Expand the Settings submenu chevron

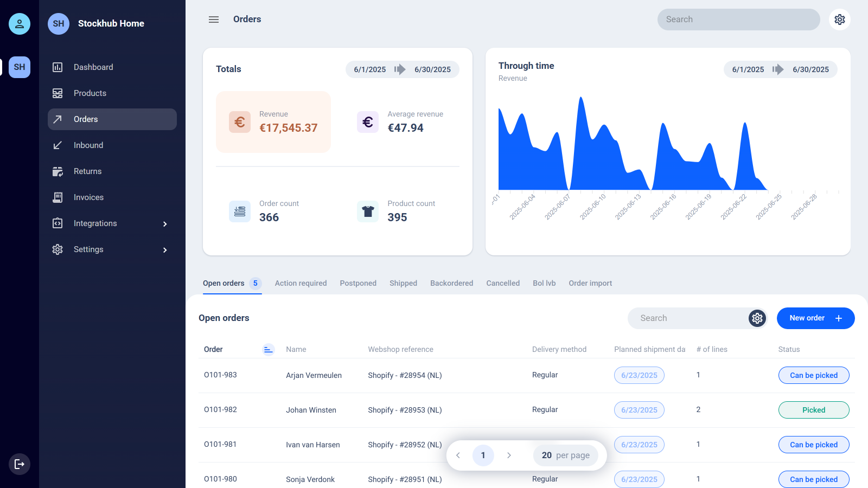(x=165, y=250)
